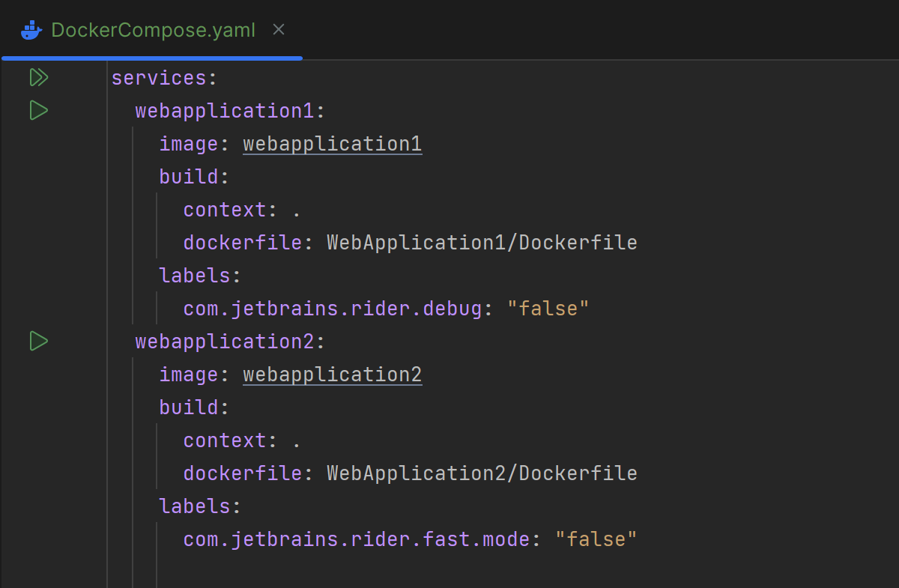Click the "false" value of rider.fast.mode
This screenshot has width=899, height=588.
pos(596,539)
